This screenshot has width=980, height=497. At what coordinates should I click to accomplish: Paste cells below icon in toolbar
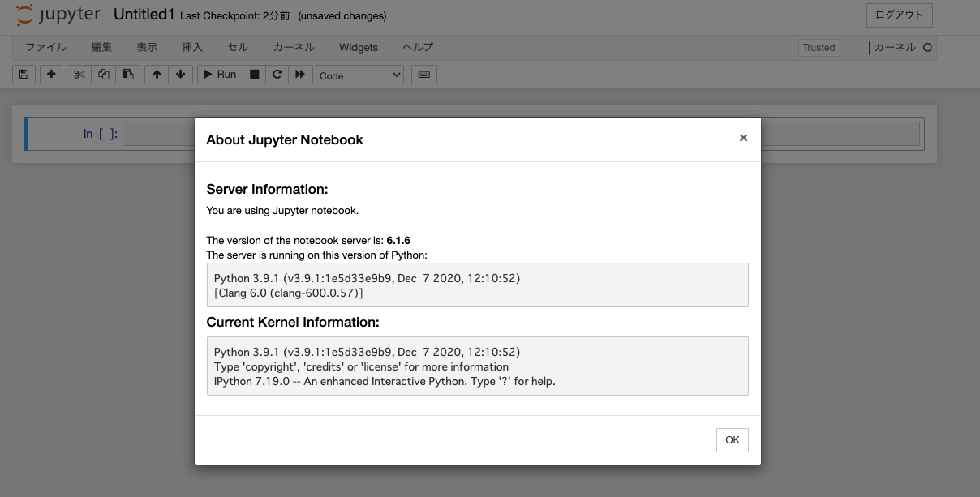tap(127, 75)
